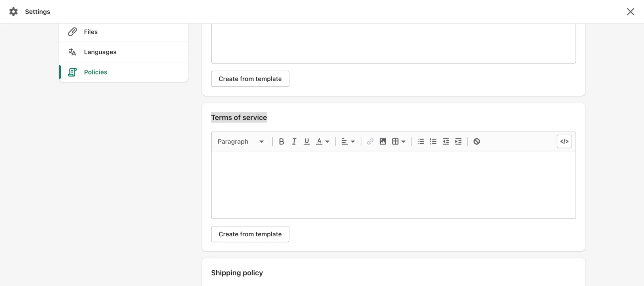644x286 pixels.
Task: Open the Languages settings section
Action: pos(123,52)
